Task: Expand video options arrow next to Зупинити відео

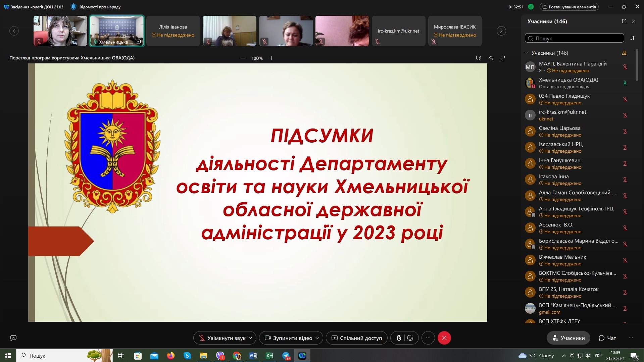Action: coord(317,338)
